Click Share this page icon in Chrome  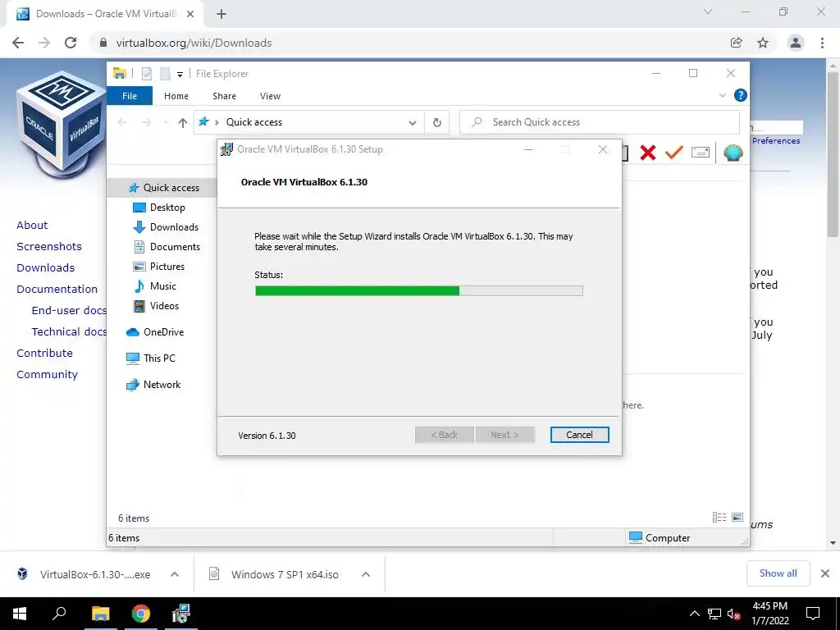click(737, 43)
